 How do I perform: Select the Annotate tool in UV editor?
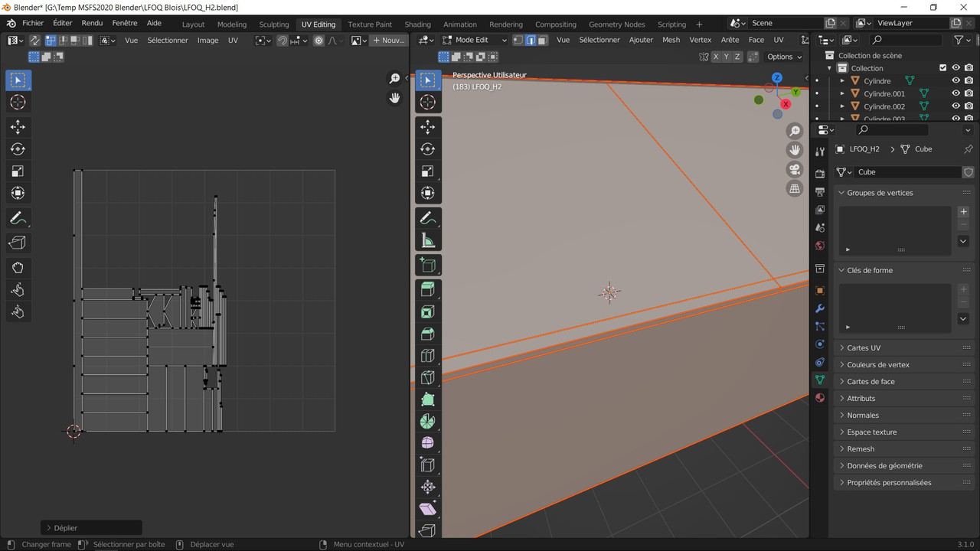pos(18,219)
